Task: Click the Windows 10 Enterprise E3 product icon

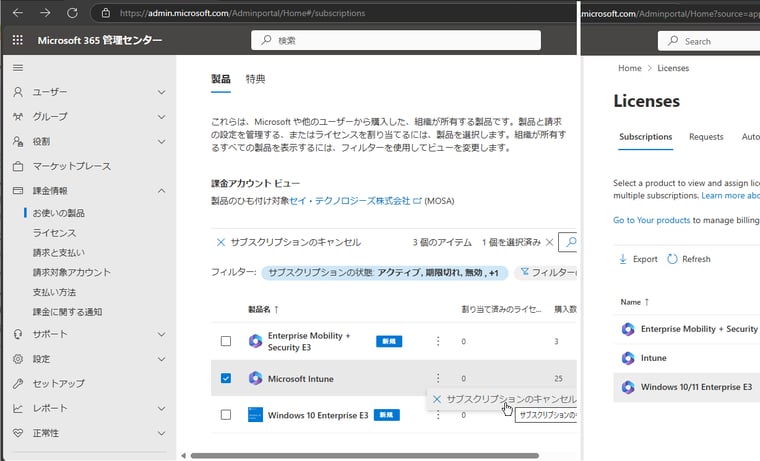Action: pos(255,415)
